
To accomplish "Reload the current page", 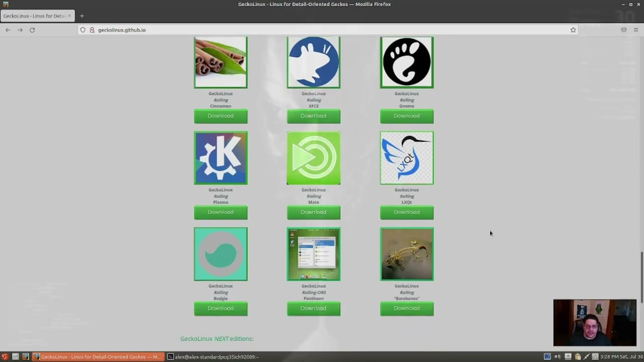I will pos(32,30).
